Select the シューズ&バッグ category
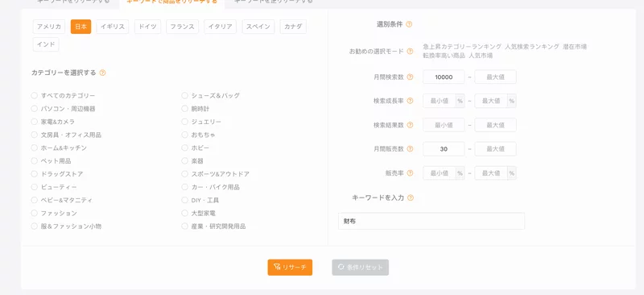The height and width of the screenshot is (295, 644). pos(185,95)
